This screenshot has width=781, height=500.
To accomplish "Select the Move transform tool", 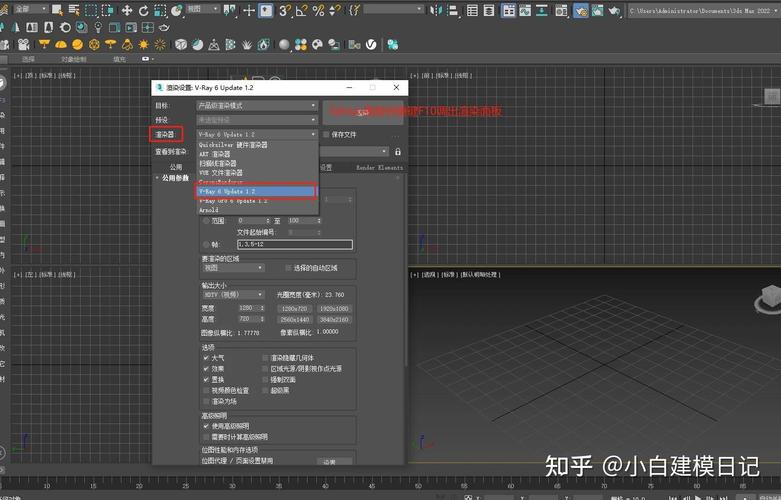I will pos(127,10).
